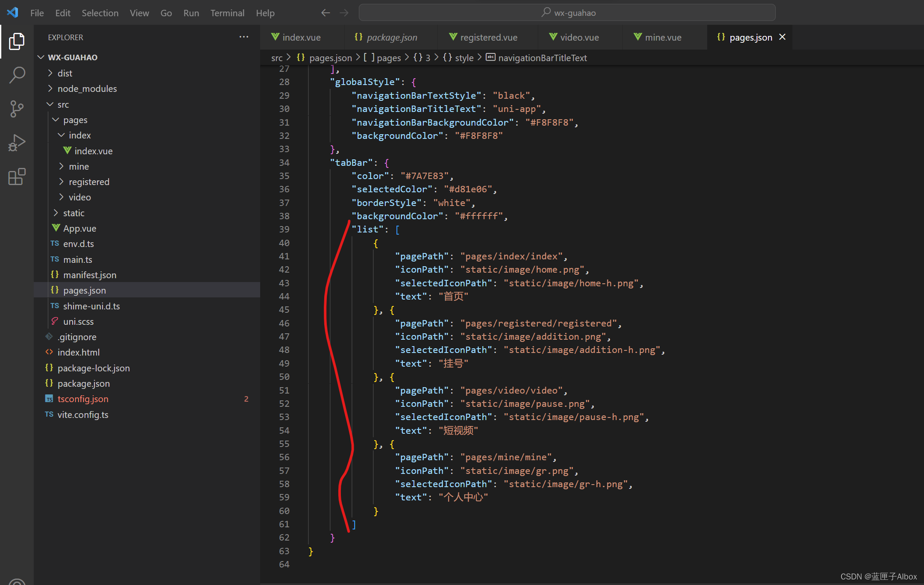Open the Source Control view
Screen dimensions: 924x585
point(17,109)
